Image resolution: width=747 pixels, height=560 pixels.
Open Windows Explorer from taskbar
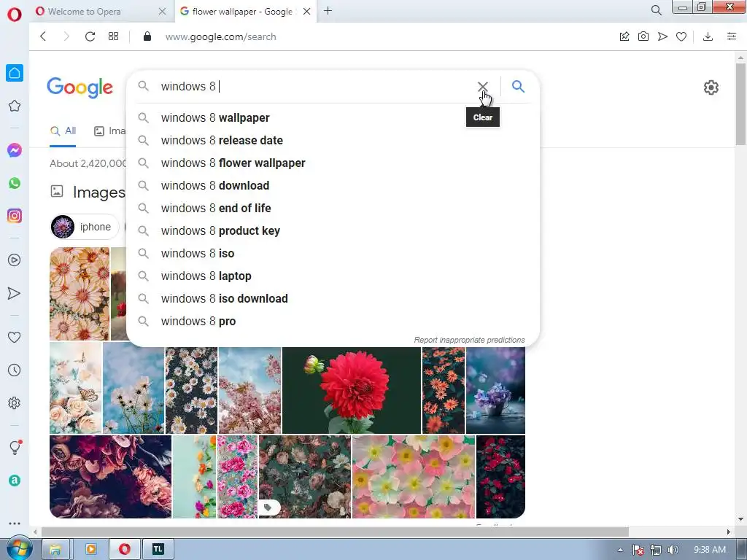55,550
